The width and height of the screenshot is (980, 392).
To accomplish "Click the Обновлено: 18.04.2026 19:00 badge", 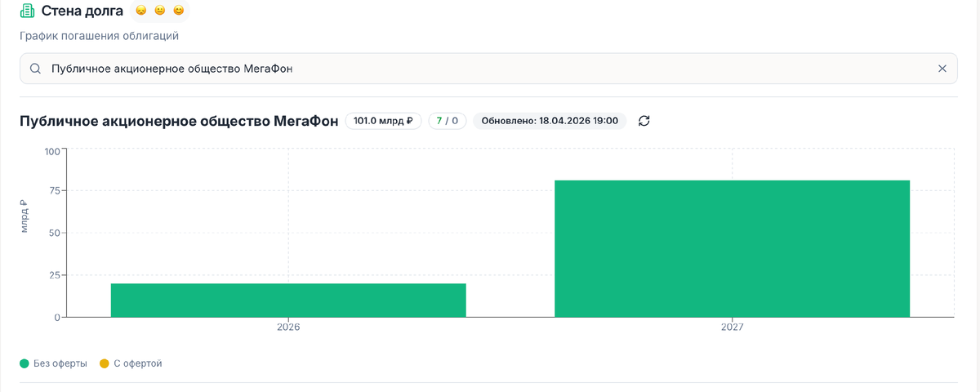I will (x=550, y=121).
